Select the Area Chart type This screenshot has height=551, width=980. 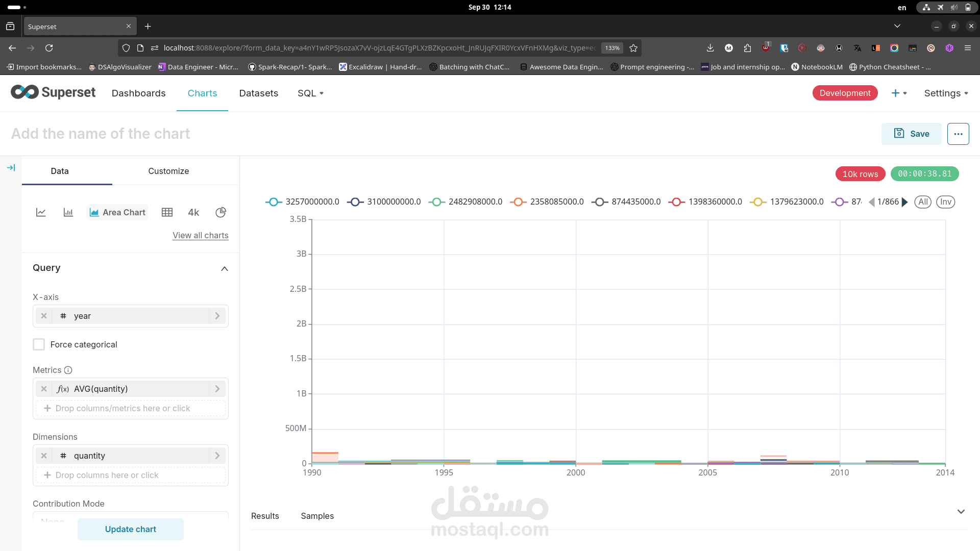coord(117,212)
